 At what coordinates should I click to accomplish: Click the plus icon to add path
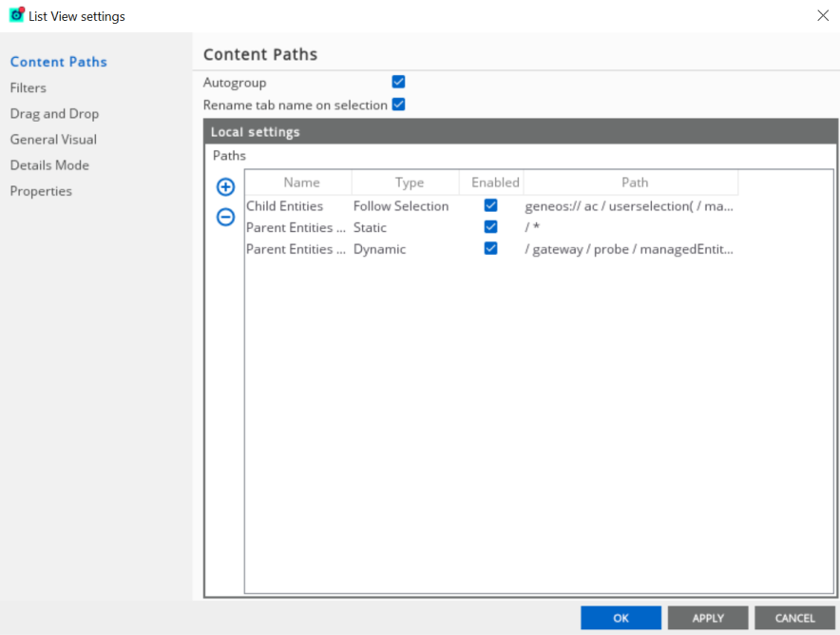226,187
